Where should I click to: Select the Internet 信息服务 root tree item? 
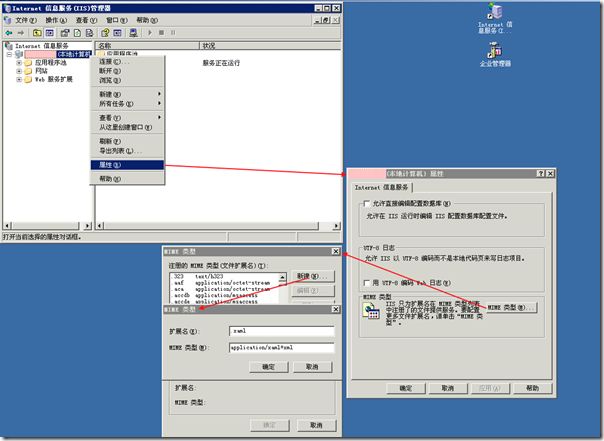pos(41,46)
